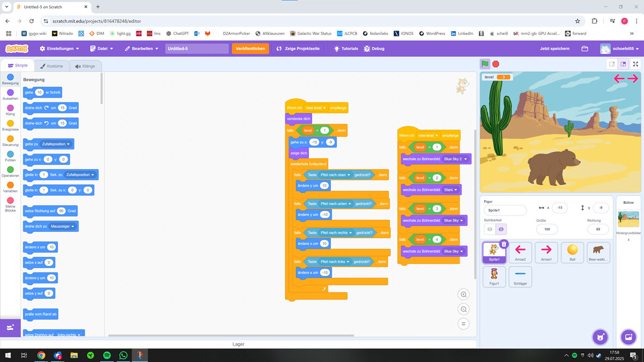This screenshot has height=362, width=644.
Task: Select the Ball sprite thumbnail
Action: click(x=572, y=252)
